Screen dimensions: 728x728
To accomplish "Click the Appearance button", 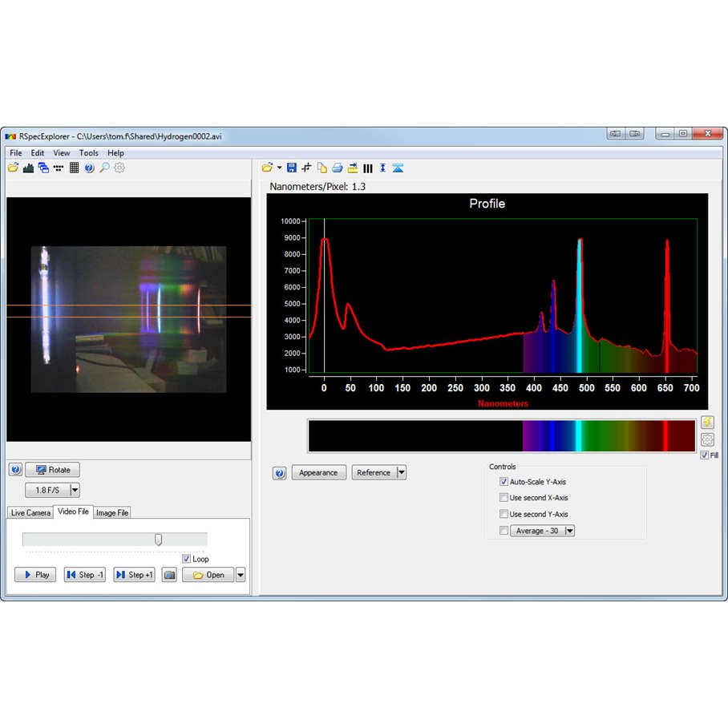I will (318, 472).
